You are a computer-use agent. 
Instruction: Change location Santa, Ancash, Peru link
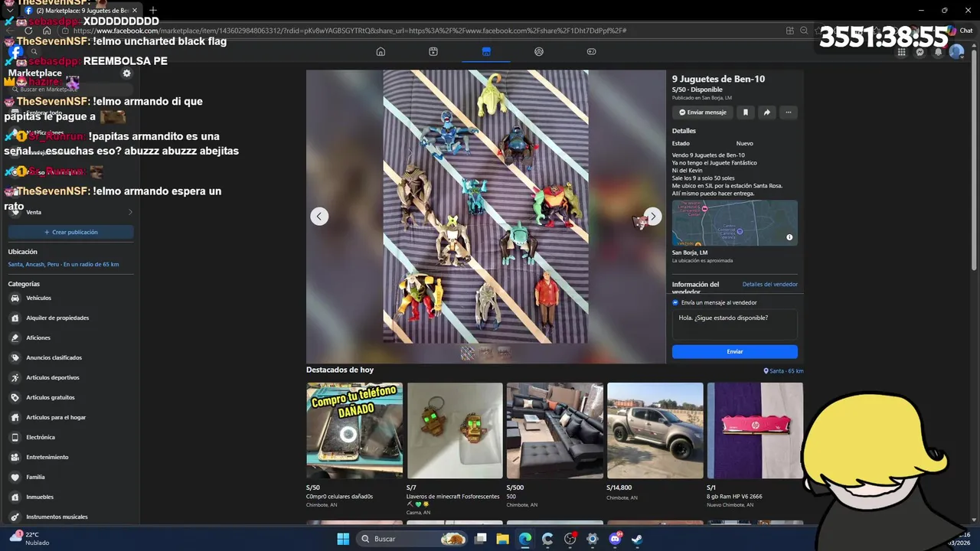[64, 264]
